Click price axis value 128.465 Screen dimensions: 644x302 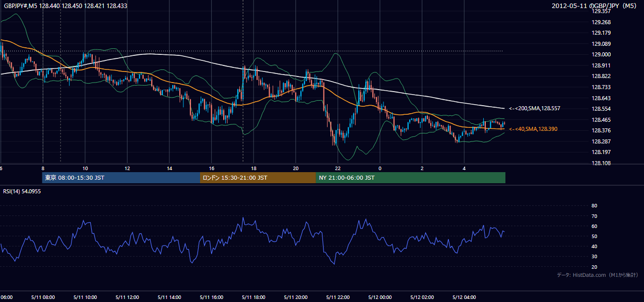(601, 120)
